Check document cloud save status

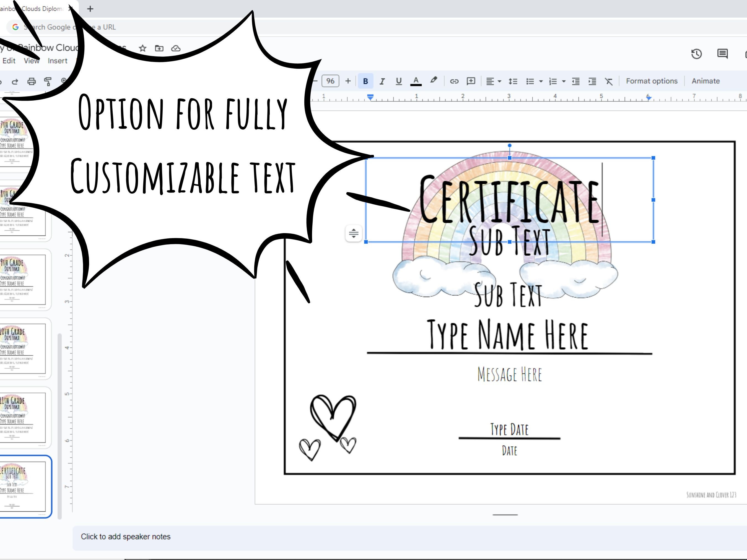tap(175, 48)
